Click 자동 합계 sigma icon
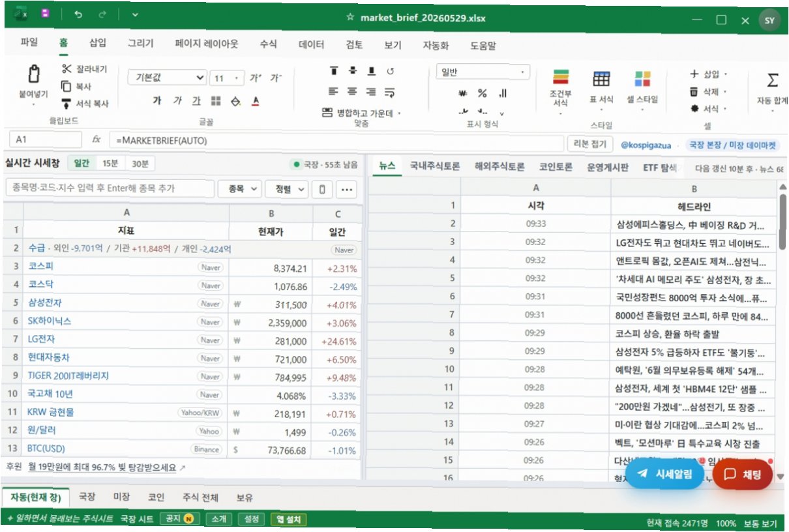This screenshot has height=532, width=789. pos(772,80)
